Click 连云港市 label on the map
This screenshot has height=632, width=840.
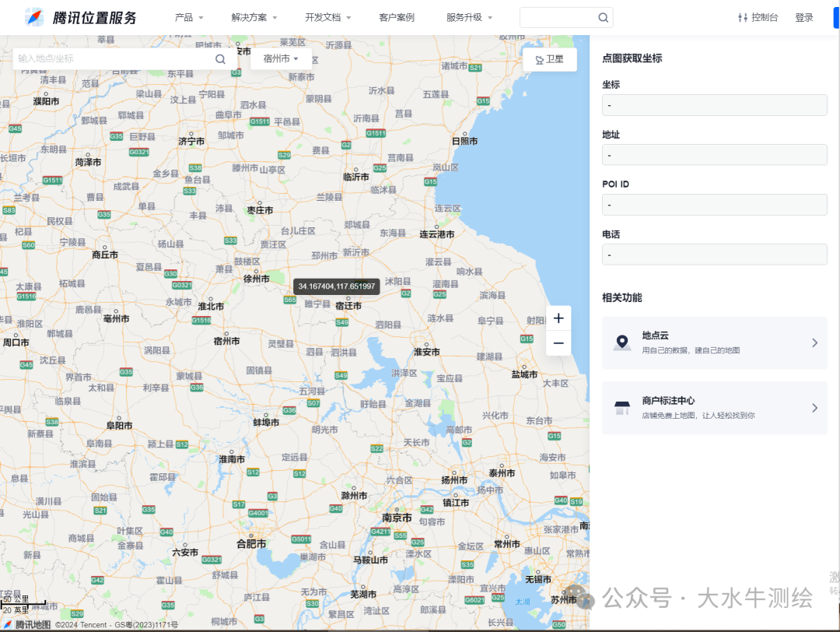[436, 234]
